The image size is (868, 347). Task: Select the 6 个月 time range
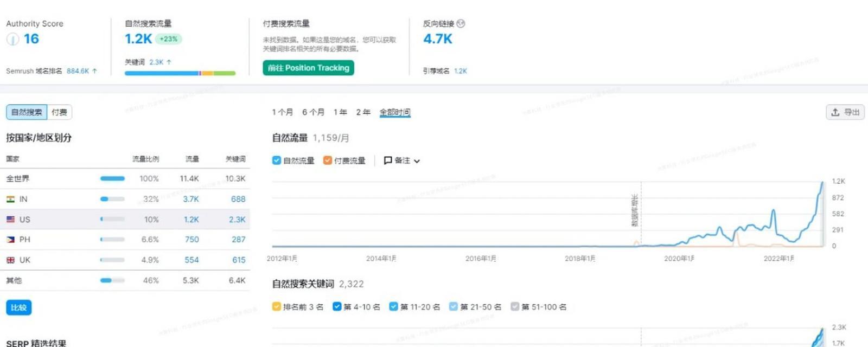(x=313, y=112)
